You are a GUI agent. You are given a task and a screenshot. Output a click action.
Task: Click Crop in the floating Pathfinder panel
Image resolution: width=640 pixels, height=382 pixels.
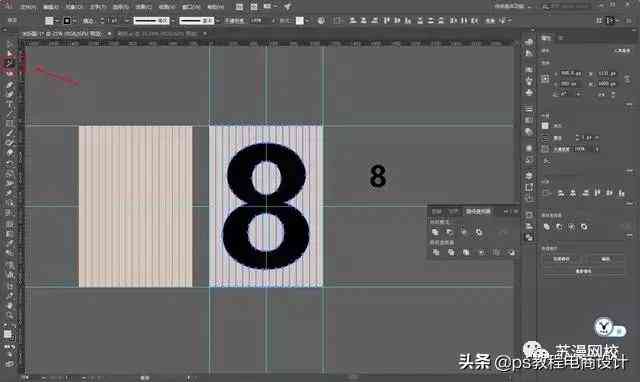tap(482, 253)
